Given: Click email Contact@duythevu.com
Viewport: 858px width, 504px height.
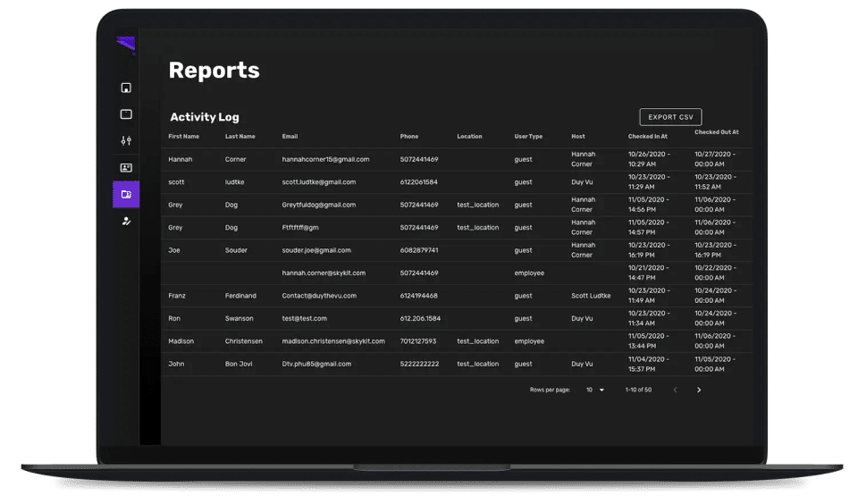Looking at the screenshot, I should coord(319,296).
